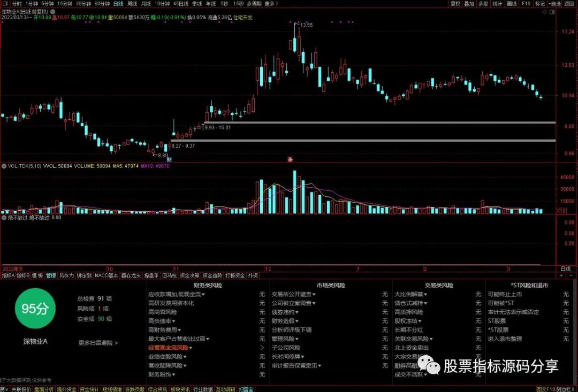Open the 板块资讯 bottom tab
Screen dimensions: 578x392
point(180,389)
